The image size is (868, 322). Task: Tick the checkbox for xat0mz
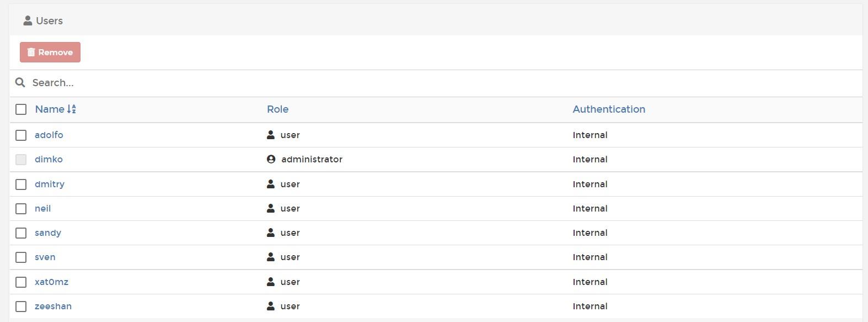coord(21,282)
